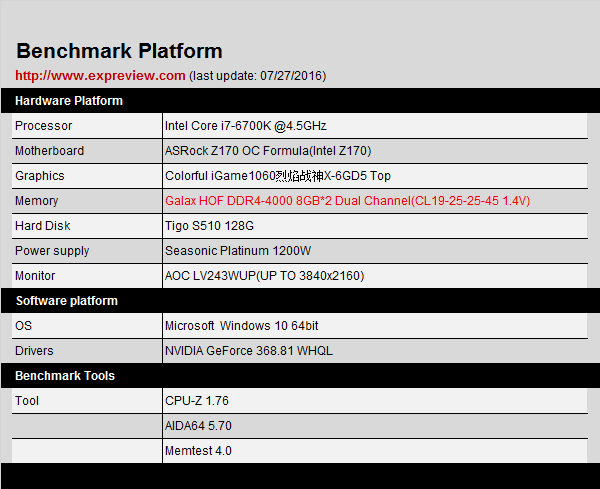Click the NVIDIA GeForce 368.81 WHQL value
Screen dimensions: 600x489
(249, 351)
